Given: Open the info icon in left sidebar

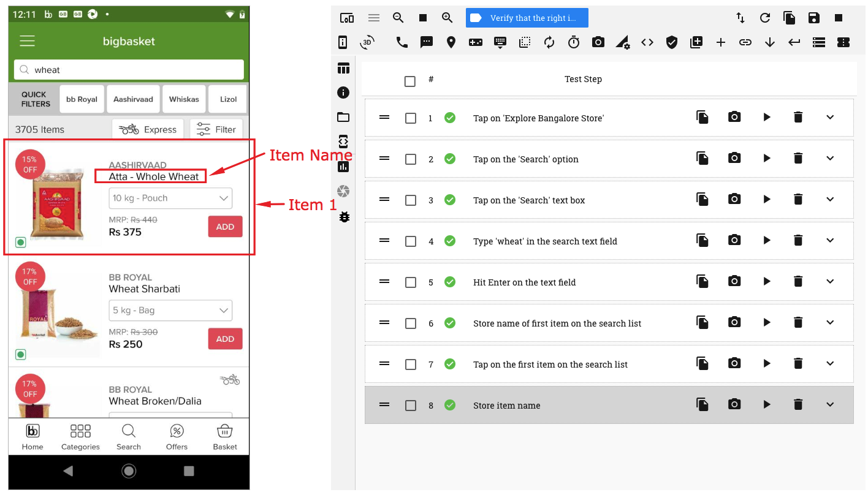Looking at the screenshot, I should click(x=343, y=93).
